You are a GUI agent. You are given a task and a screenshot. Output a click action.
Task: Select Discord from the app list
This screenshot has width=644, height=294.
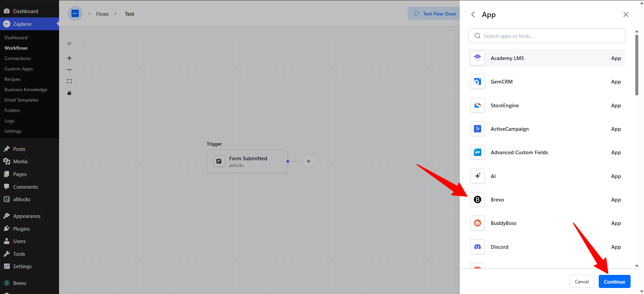pos(547,247)
